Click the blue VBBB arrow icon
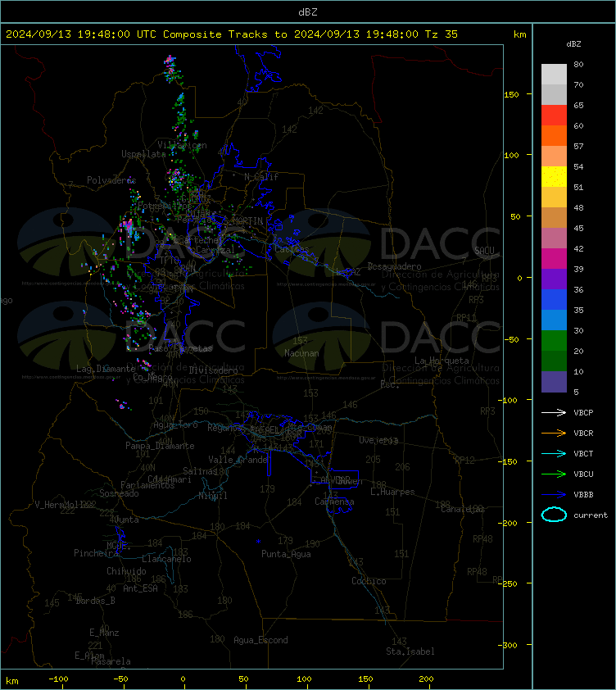The width and height of the screenshot is (616, 690). [554, 495]
